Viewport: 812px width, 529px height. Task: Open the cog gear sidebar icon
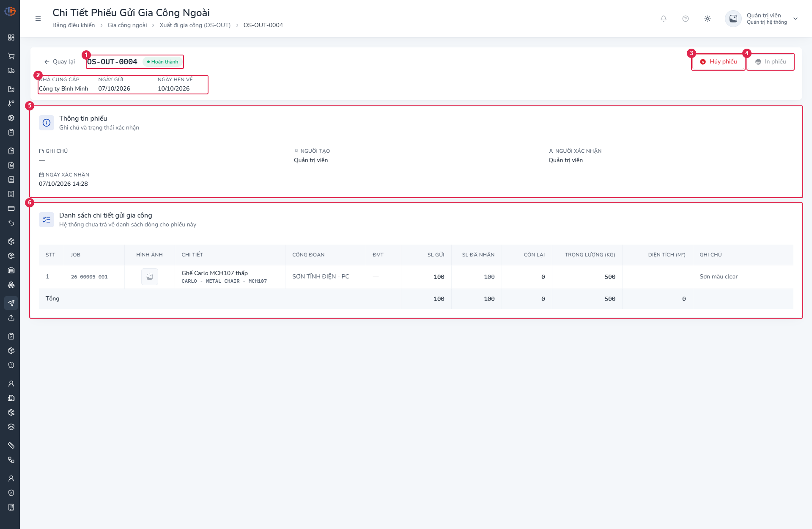pos(11,118)
